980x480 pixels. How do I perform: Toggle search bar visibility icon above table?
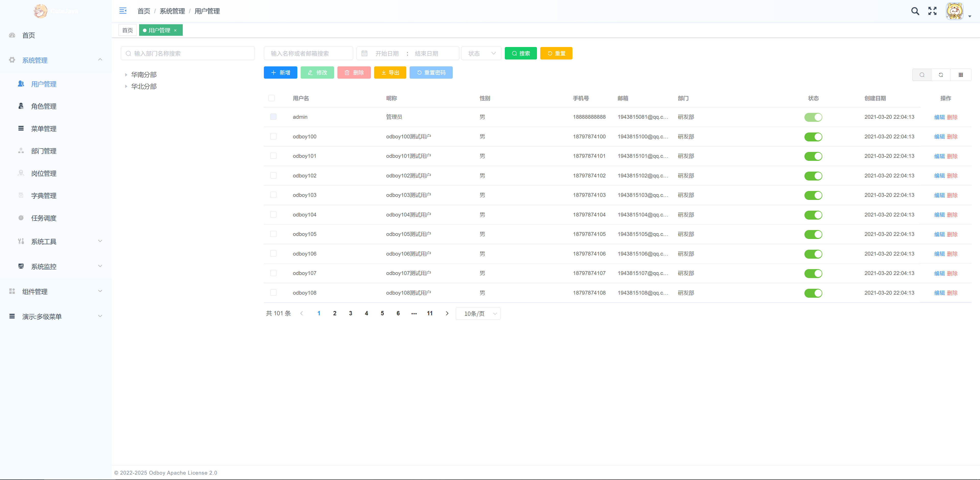[x=922, y=75]
